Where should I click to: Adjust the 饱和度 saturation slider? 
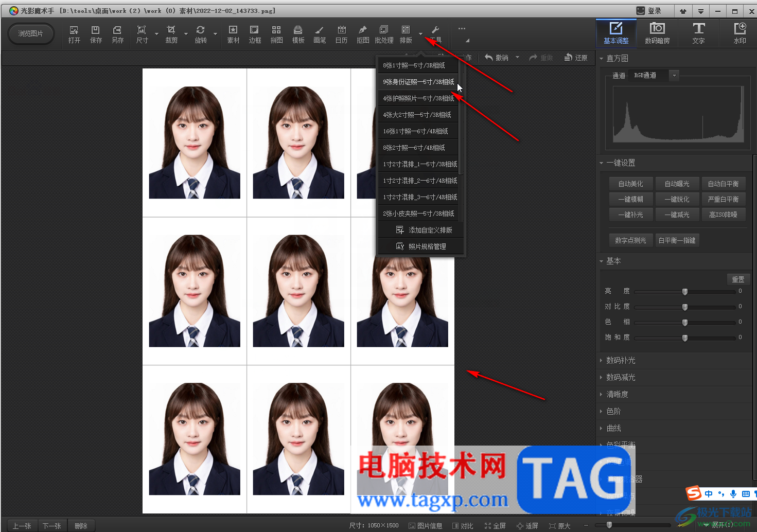pos(685,338)
